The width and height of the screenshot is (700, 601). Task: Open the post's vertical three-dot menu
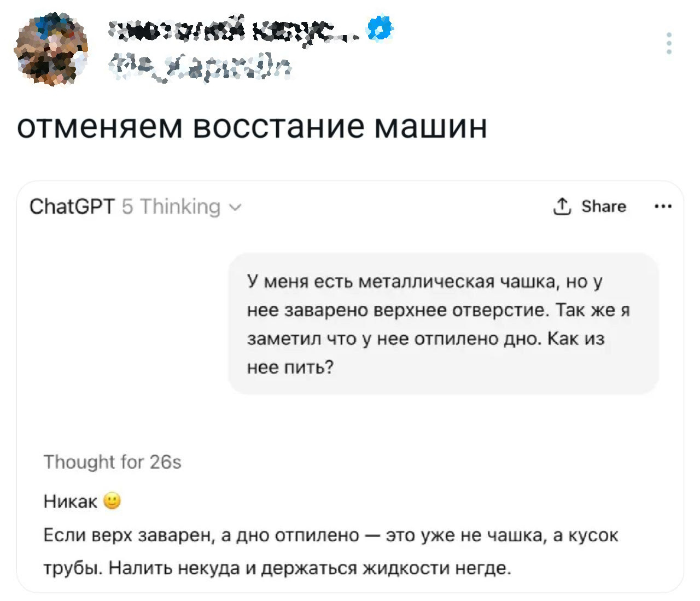pos(669,43)
